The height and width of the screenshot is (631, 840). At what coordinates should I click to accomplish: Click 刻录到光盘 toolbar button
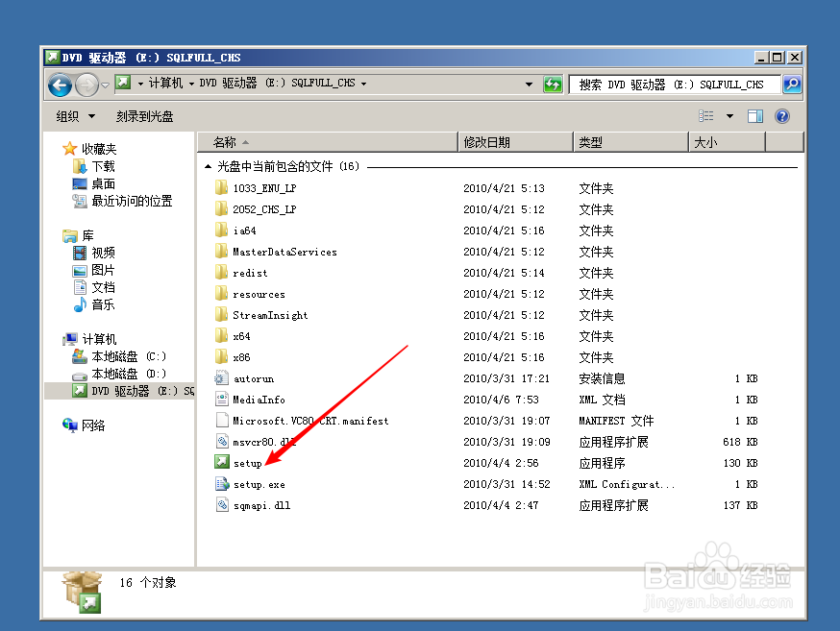pyautogui.click(x=144, y=116)
